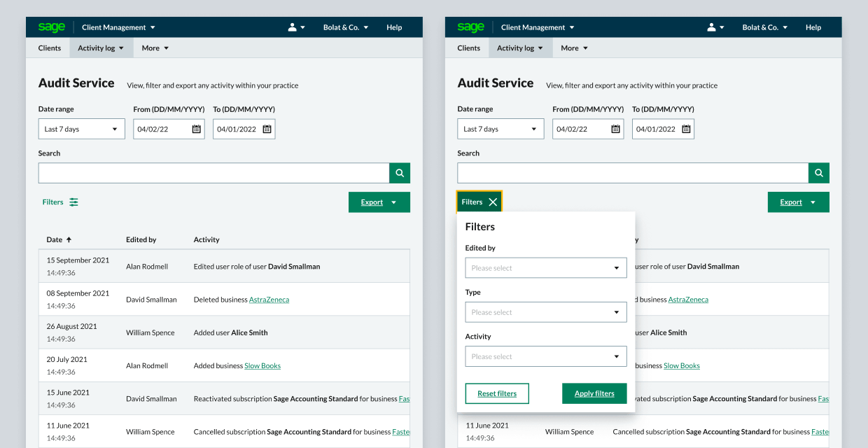Open Type filter dropdown
Image resolution: width=868 pixels, height=448 pixels.
click(546, 312)
